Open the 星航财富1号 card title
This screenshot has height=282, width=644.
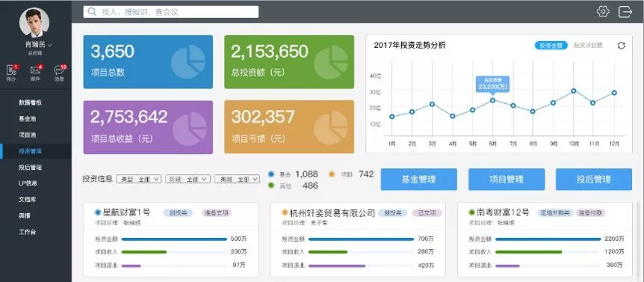click(126, 212)
